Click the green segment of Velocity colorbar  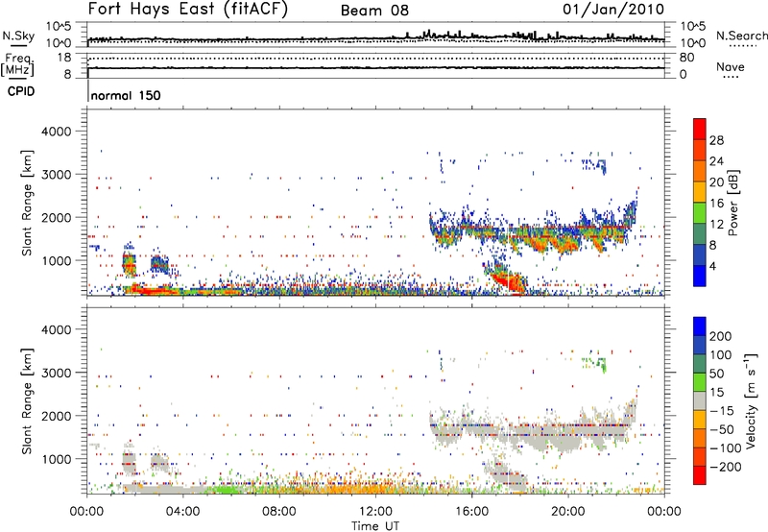coord(700,382)
